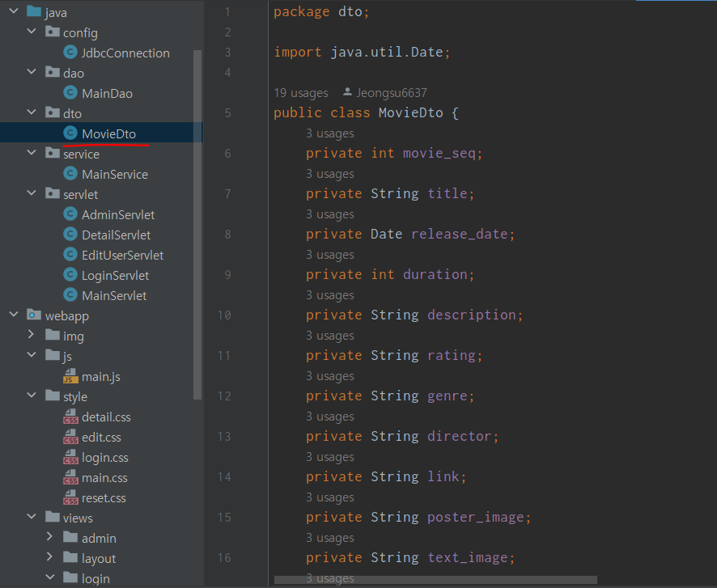Click the release_date field name in code

point(459,234)
